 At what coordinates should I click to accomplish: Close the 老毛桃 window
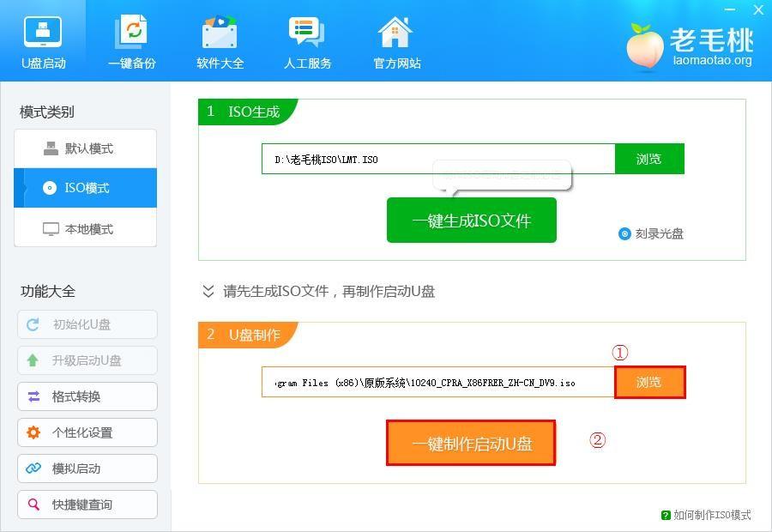coord(758,9)
